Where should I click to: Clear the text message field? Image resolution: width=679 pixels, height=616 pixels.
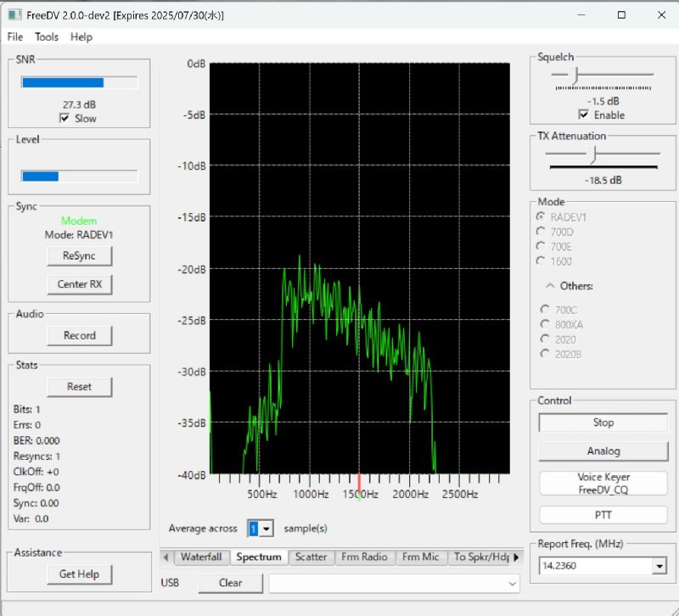[x=230, y=583]
